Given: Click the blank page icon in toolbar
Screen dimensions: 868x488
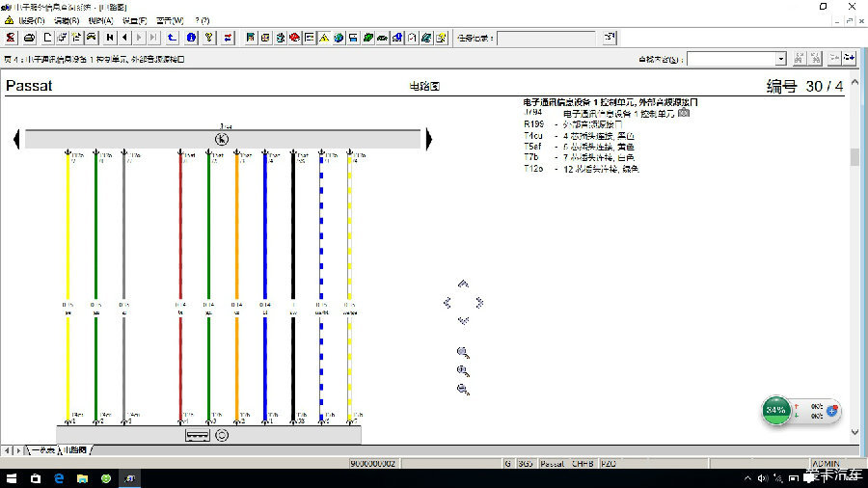Looking at the screenshot, I should click(47, 38).
